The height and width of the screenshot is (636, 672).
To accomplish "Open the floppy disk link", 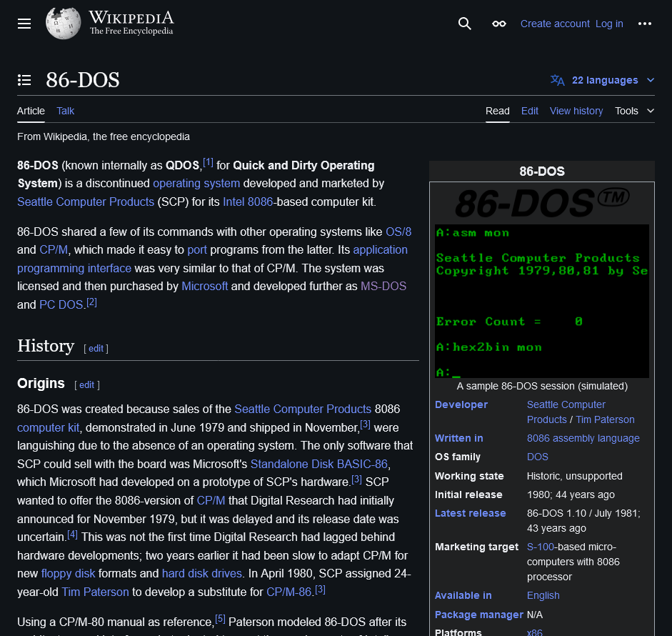I will (68, 574).
